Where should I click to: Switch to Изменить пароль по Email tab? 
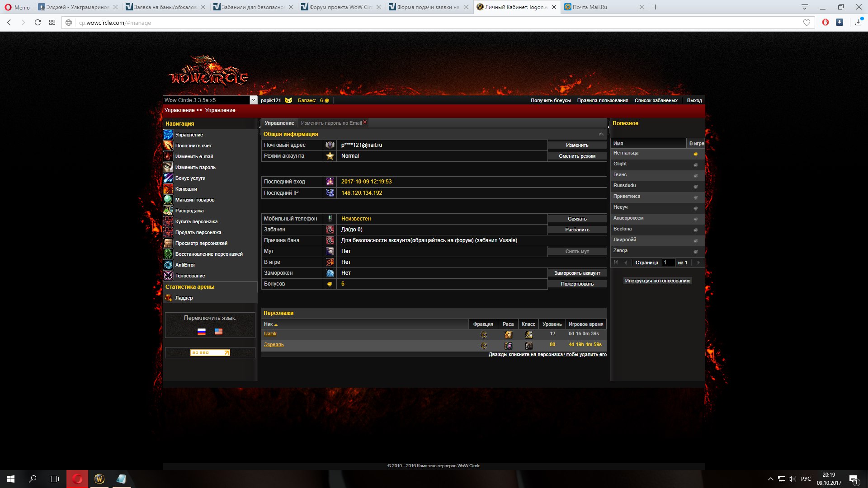tap(331, 123)
